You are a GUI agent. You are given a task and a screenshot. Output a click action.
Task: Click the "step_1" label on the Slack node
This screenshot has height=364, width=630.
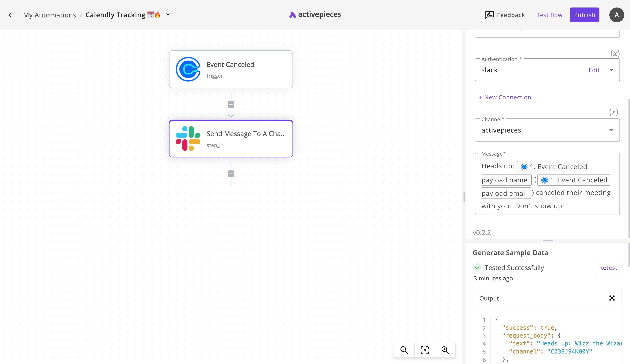(214, 145)
